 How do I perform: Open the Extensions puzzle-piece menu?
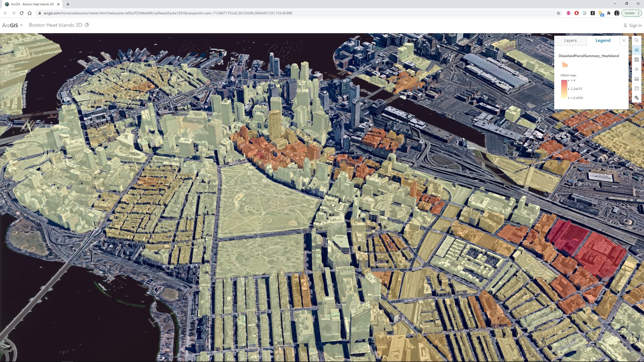click(609, 13)
